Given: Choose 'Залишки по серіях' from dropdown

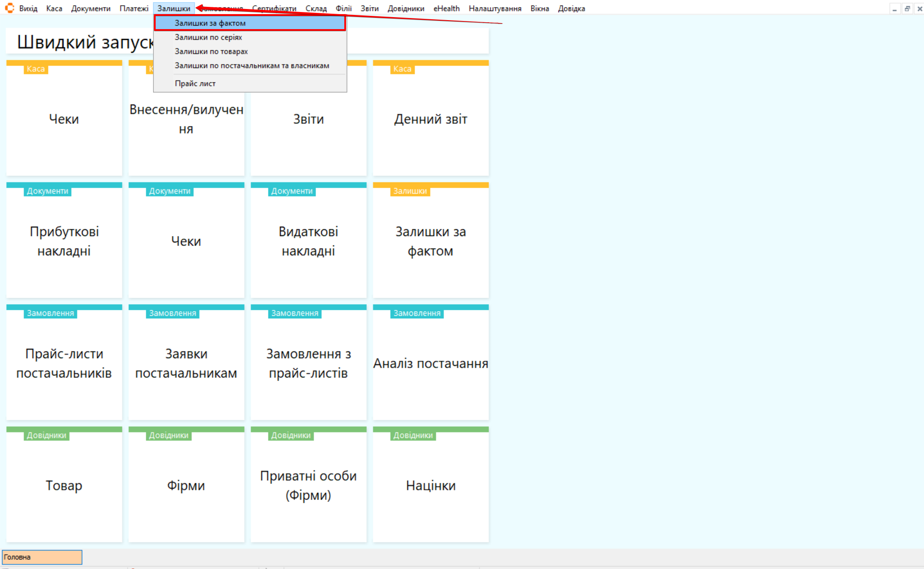Looking at the screenshot, I should [208, 37].
